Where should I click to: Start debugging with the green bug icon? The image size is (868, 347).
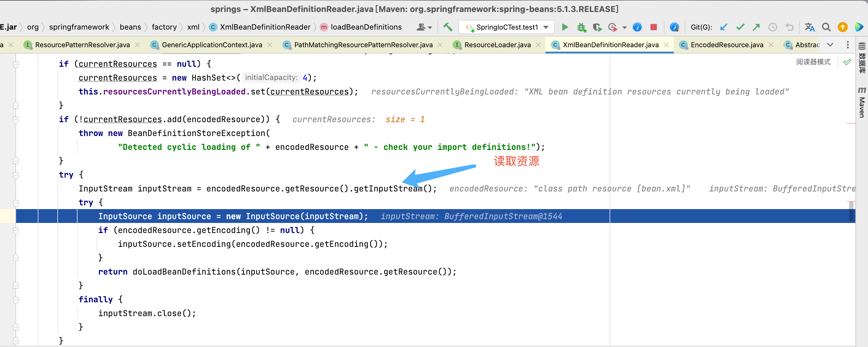pos(581,27)
